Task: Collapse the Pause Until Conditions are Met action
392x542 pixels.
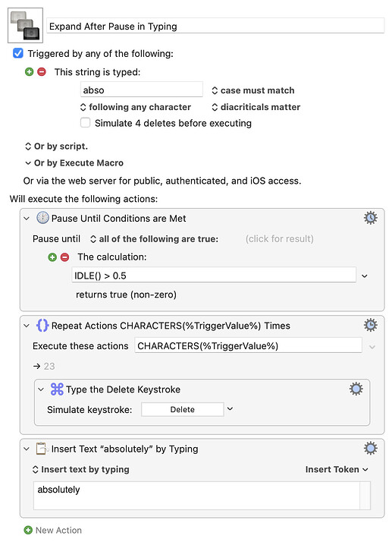Action: tap(27, 219)
